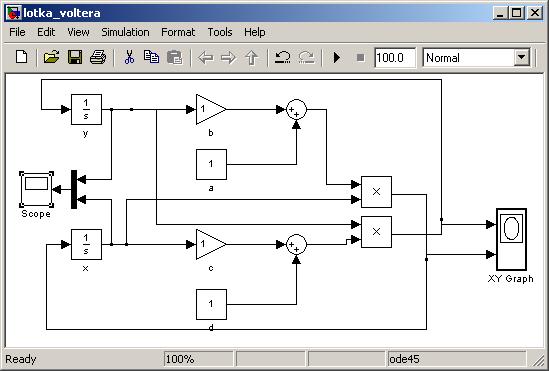Click the New model toolbar icon
549x371 pixels.
tap(22, 57)
